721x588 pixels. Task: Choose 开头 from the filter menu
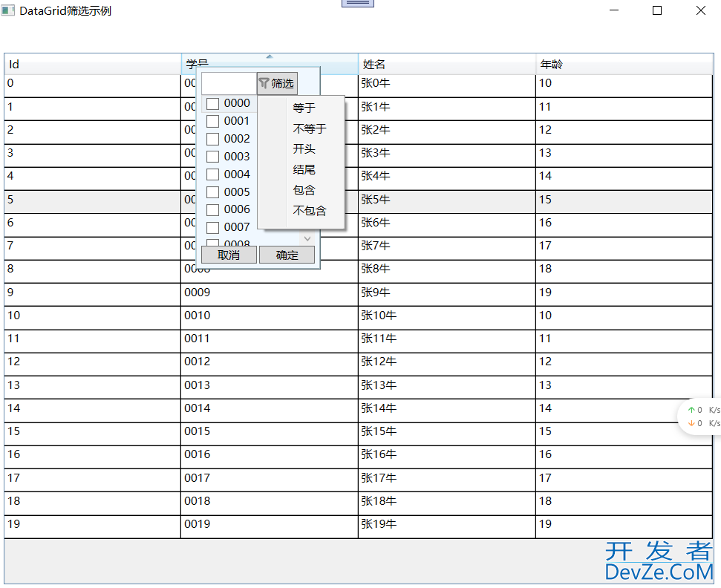click(301, 149)
